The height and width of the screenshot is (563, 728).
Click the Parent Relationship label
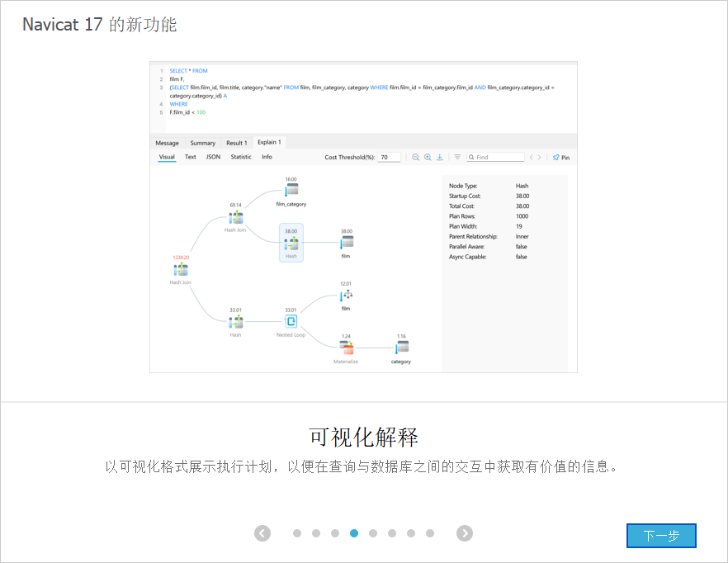473,236
